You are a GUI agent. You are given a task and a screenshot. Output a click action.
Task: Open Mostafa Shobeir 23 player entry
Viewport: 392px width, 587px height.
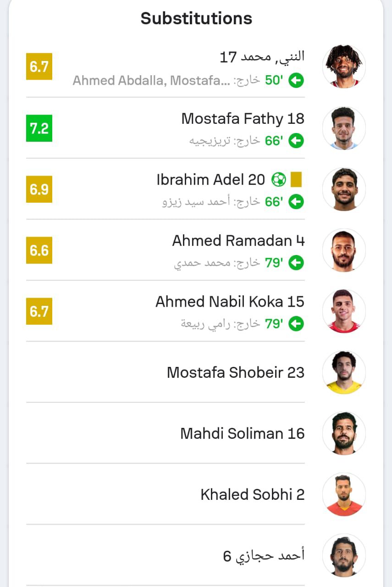tap(235, 372)
